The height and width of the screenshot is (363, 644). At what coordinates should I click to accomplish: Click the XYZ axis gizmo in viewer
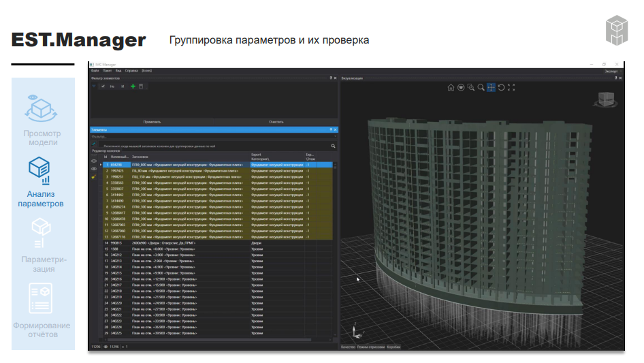point(357,332)
